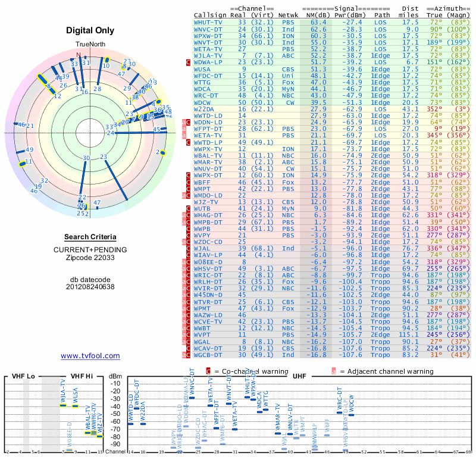This screenshot has width=476, height=457.
Task: Select the WFDC-DT callsign in the table
Action: (x=208, y=76)
